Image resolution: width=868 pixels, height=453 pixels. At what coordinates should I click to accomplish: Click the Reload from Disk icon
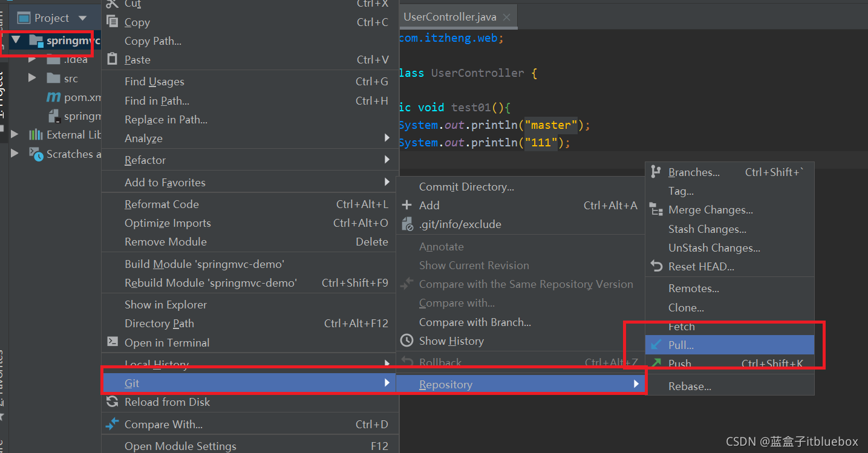tap(112, 402)
